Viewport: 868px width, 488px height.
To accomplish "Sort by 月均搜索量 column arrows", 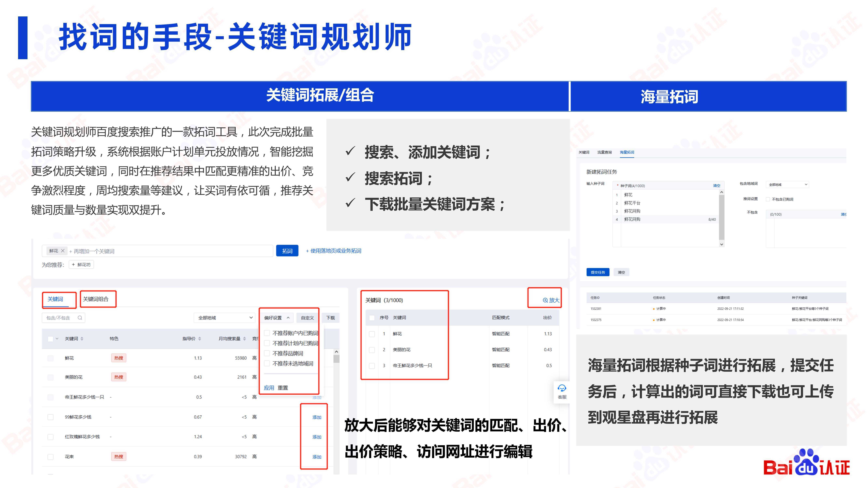I will pos(244,339).
